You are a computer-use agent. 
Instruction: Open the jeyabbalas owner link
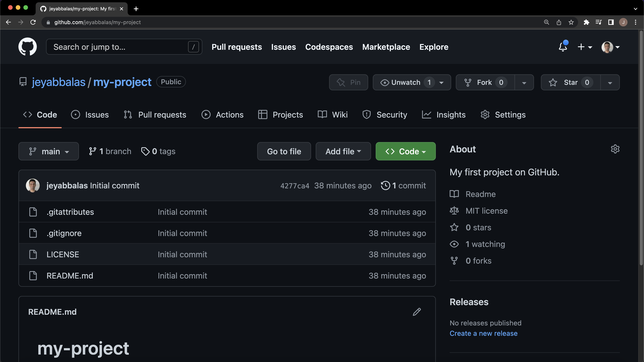pos(59,82)
